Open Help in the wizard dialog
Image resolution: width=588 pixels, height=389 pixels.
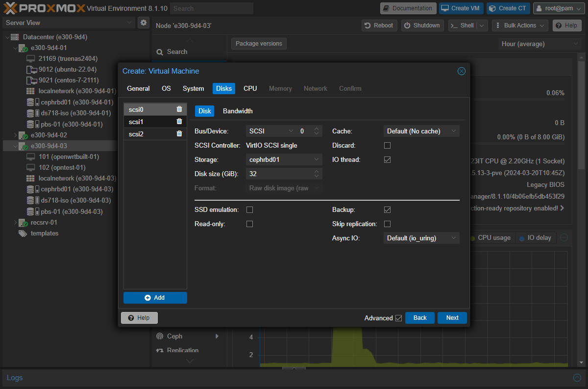point(139,318)
